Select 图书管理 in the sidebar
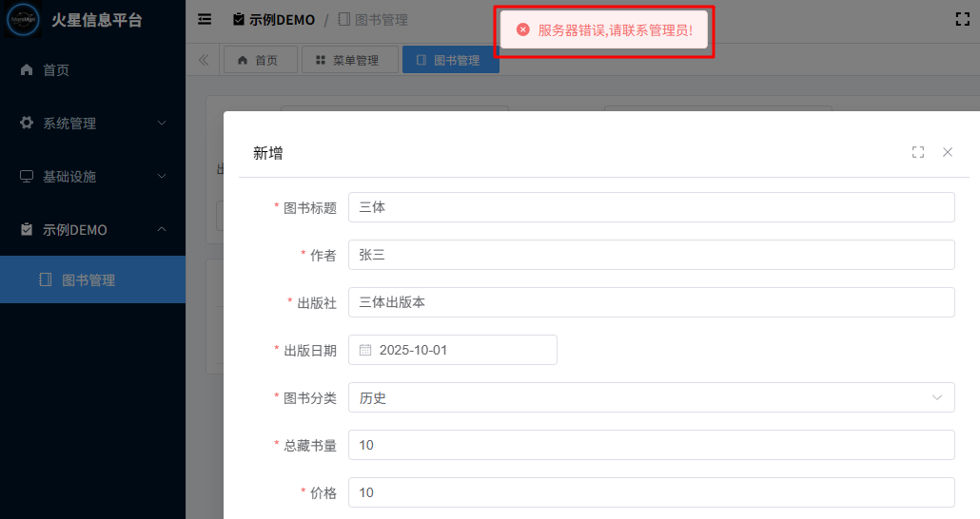 88,280
